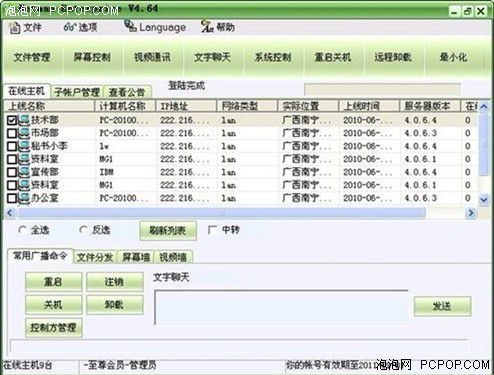Click the 刷新列表 button
Screen dimensions: 494x375
point(168,231)
